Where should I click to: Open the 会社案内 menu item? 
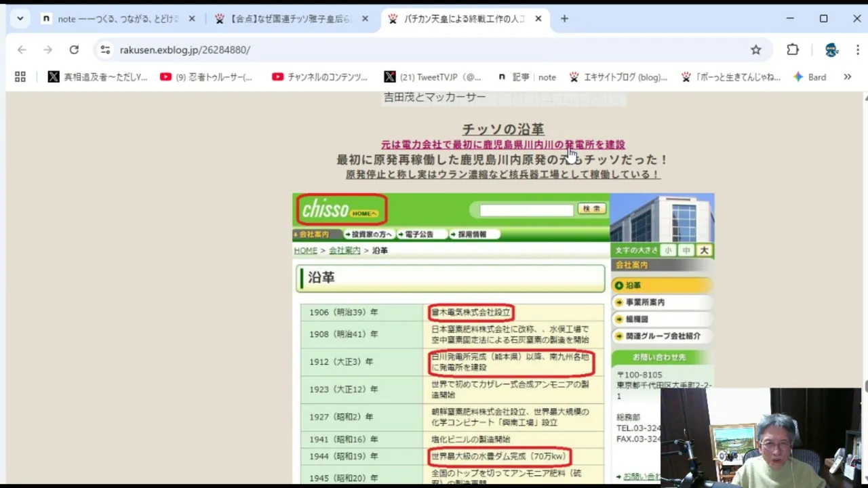[313, 235]
